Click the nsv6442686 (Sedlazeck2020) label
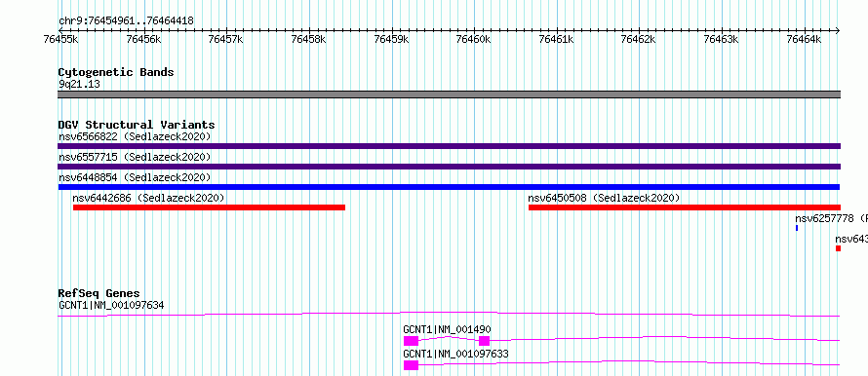This screenshot has width=868, height=376. [148, 198]
